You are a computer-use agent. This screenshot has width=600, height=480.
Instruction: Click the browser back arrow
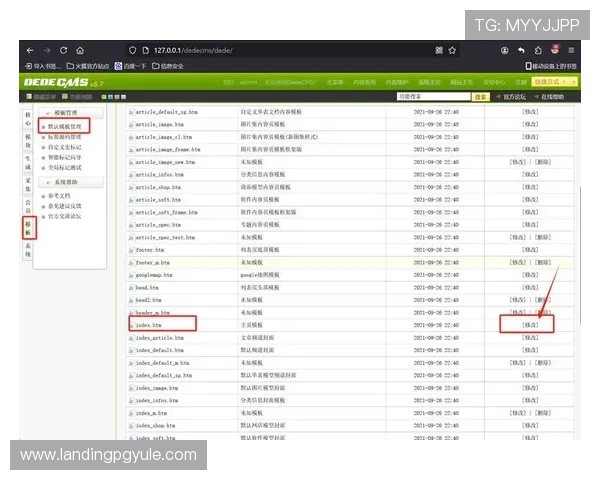point(29,50)
